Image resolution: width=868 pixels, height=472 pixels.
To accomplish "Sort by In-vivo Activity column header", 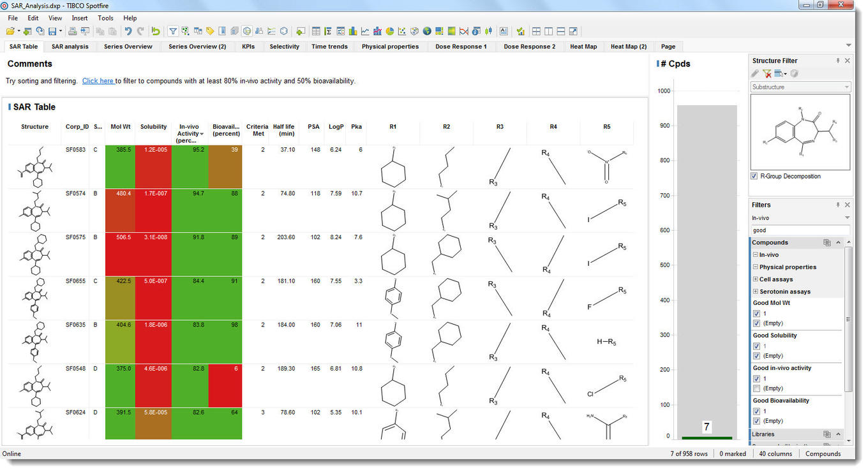I will click(x=190, y=133).
